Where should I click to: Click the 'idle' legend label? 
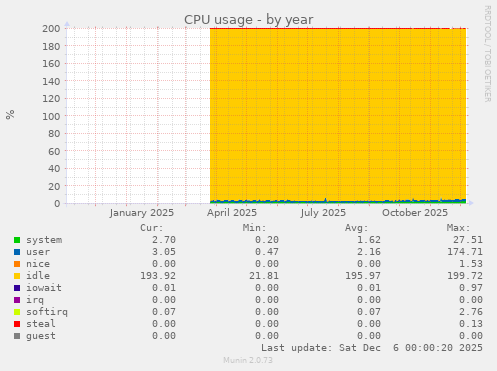pyautogui.click(x=38, y=276)
